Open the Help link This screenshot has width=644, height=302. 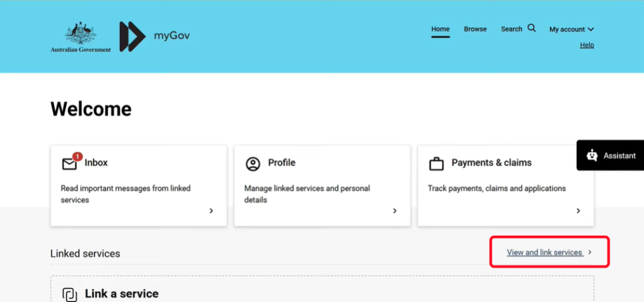click(x=587, y=45)
